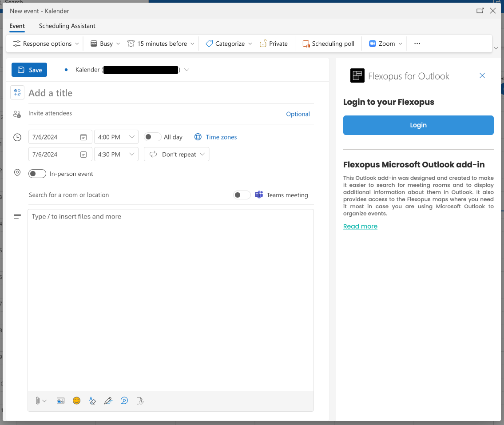Turn on the Teams meeting toggle

242,195
